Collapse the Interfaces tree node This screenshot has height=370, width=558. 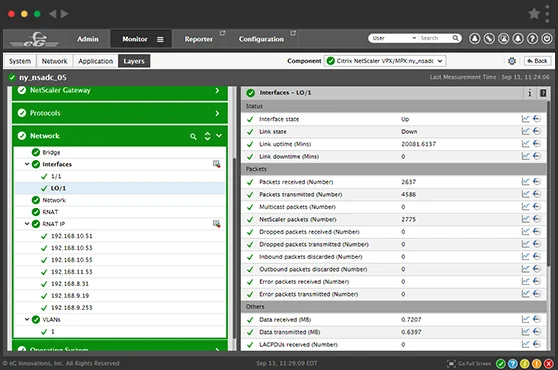click(27, 164)
